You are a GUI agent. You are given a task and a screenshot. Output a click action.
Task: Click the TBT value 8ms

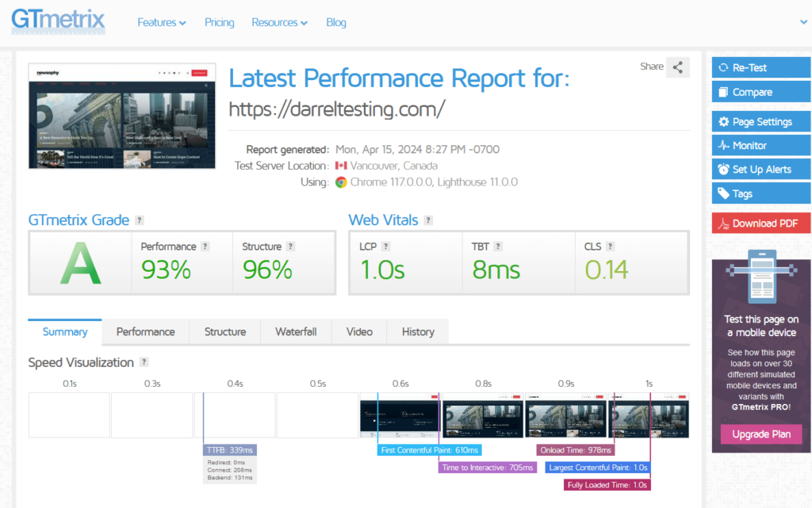point(496,269)
